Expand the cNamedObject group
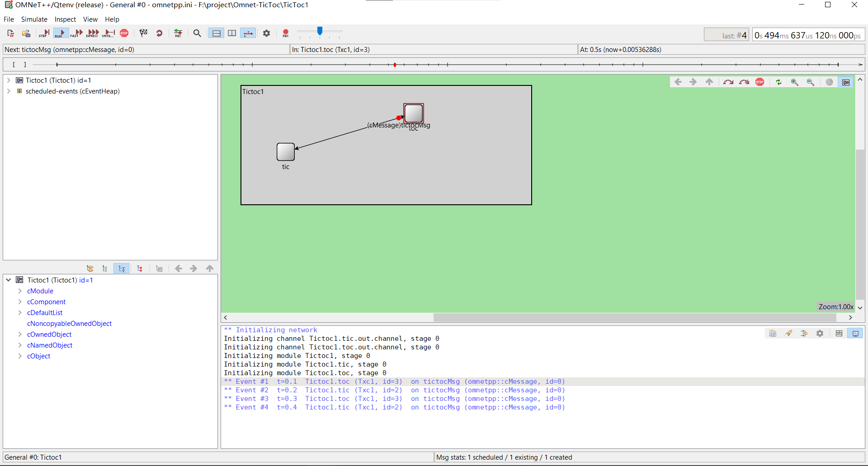The width and height of the screenshot is (868, 466). (20, 345)
